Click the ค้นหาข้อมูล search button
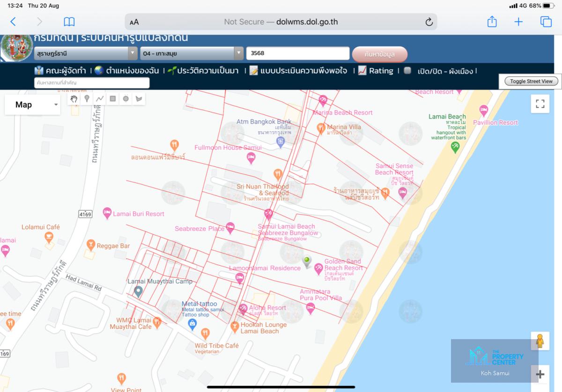This screenshot has width=562, height=392. pos(380,54)
